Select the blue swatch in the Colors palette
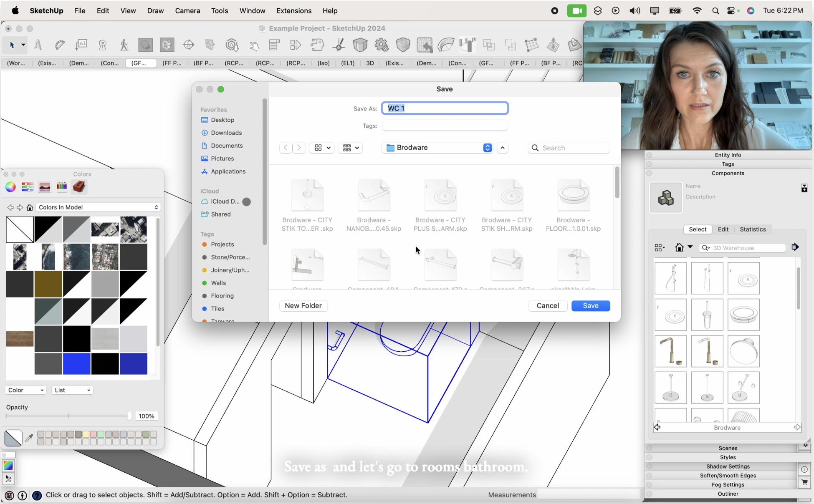 tap(76, 364)
